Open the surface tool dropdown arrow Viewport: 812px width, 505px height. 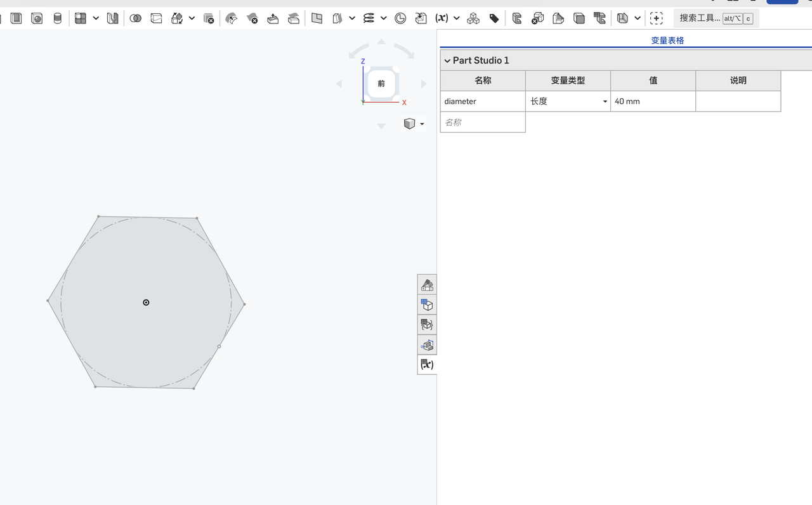(x=352, y=18)
